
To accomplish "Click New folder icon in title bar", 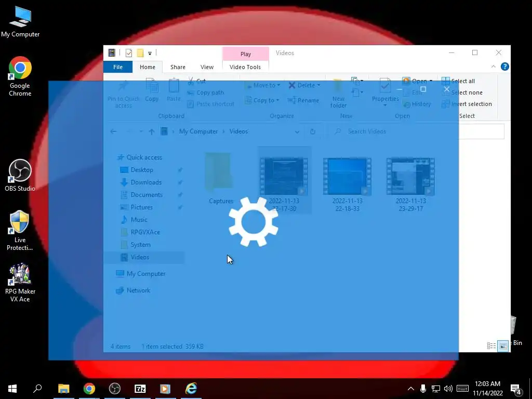I will tap(140, 53).
